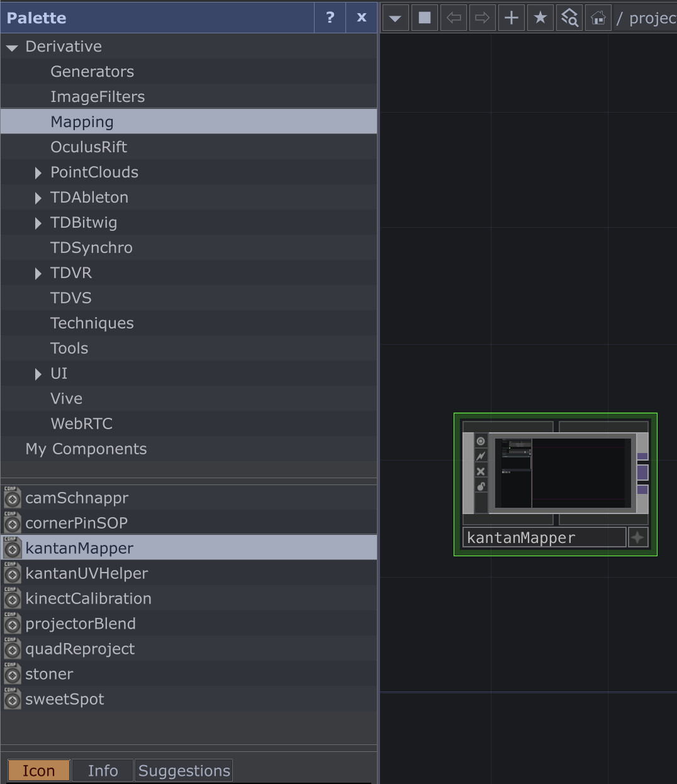Switch to the Suggestions tab
677x784 pixels.
pyautogui.click(x=184, y=771)
